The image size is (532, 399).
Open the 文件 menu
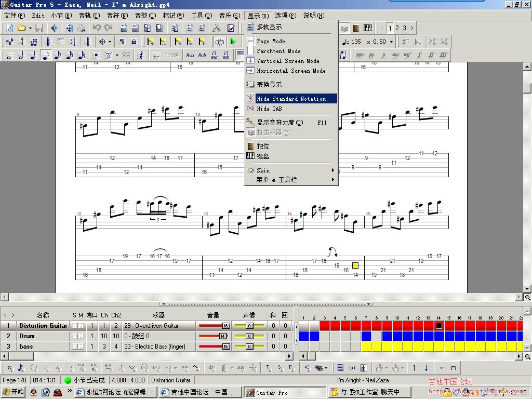tap(14, 16)
